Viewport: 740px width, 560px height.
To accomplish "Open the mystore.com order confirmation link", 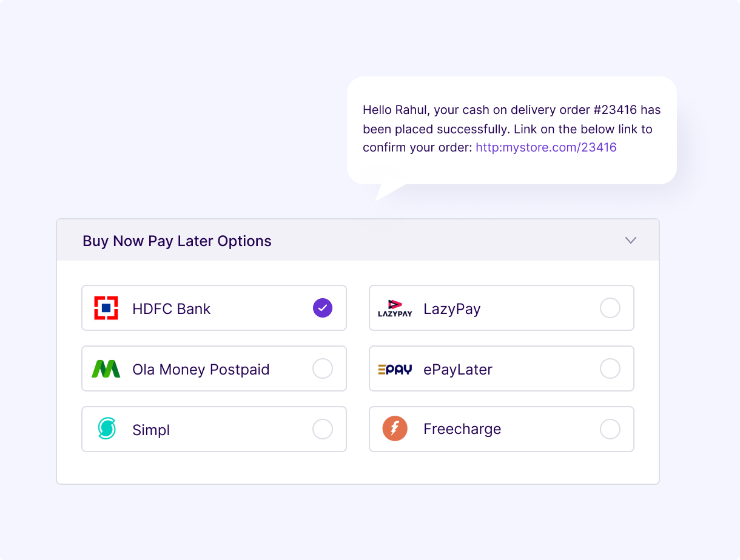I will click(546, 147).
